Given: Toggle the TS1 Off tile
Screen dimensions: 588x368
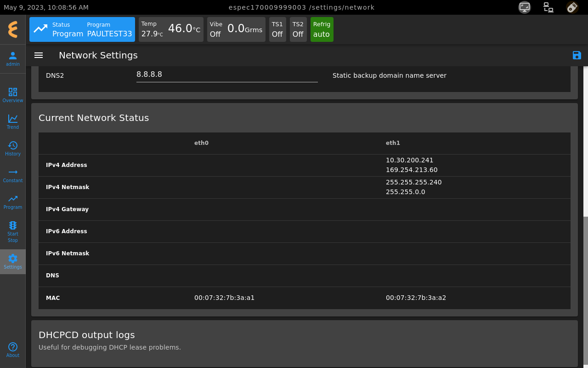Looking at the screenshot, I should point(277,29).
